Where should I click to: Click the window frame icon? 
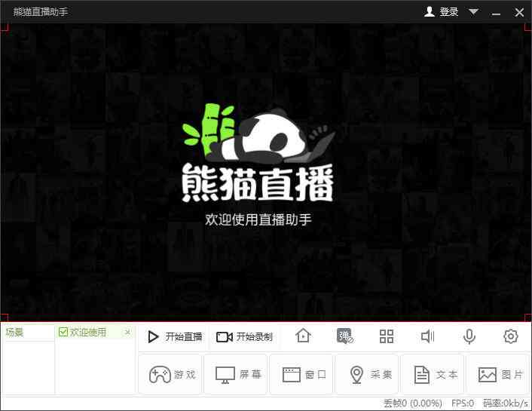pos(292,375)
